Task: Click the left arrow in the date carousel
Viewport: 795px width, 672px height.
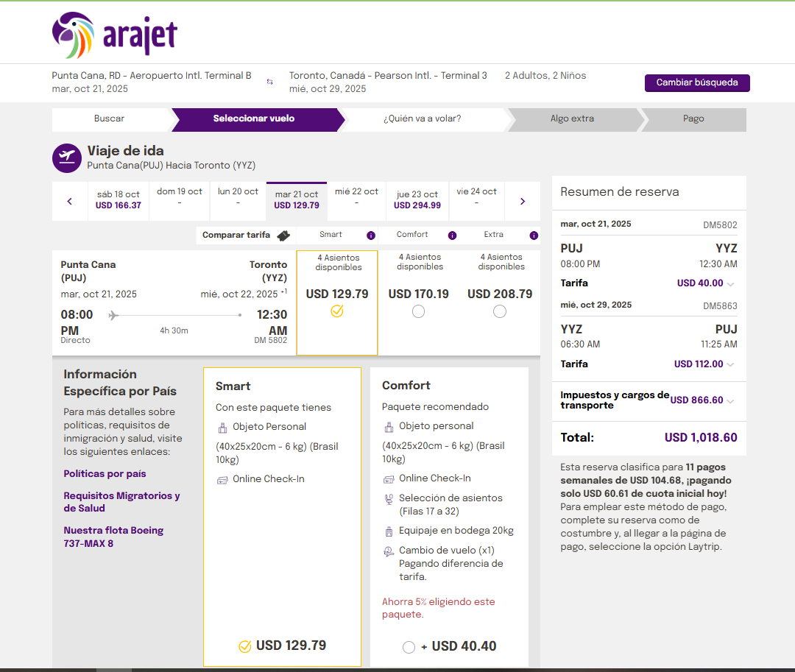Action: coord(70,200)
